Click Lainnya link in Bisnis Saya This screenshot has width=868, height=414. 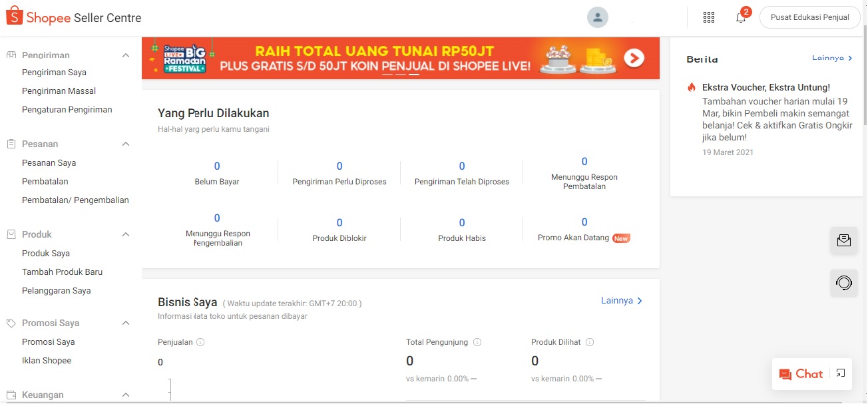622,301
